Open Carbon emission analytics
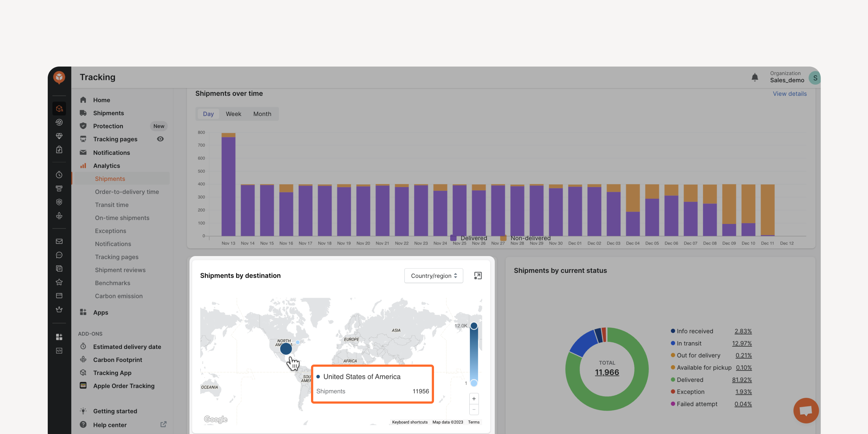This screenshot has height=434, width=868. [119, 296]
